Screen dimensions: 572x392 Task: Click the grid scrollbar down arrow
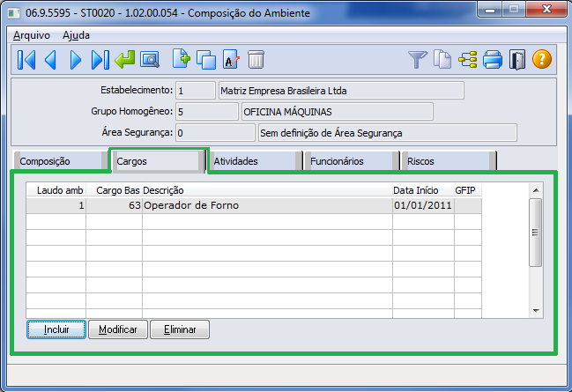[x=536, y=311]
